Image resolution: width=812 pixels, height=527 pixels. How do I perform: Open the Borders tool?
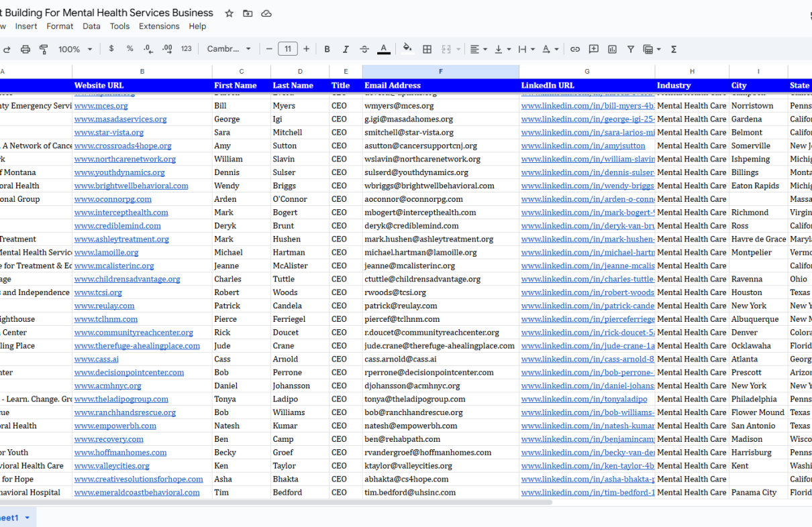[427, 49]
